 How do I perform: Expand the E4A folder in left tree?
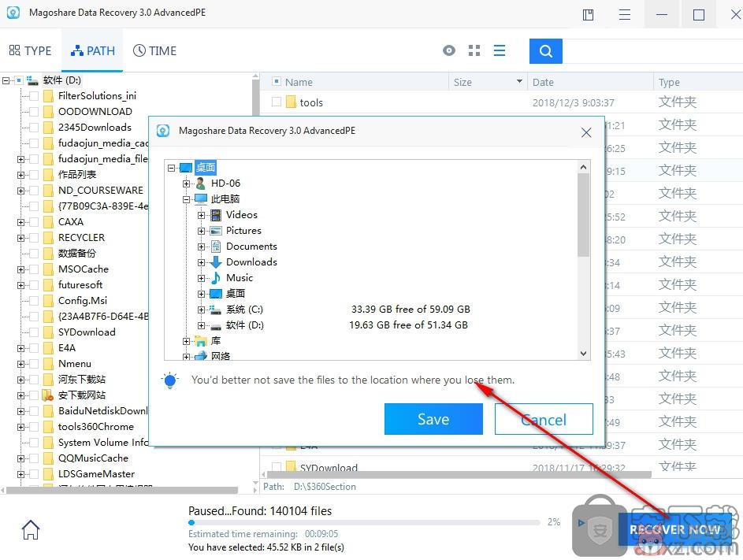20,349
